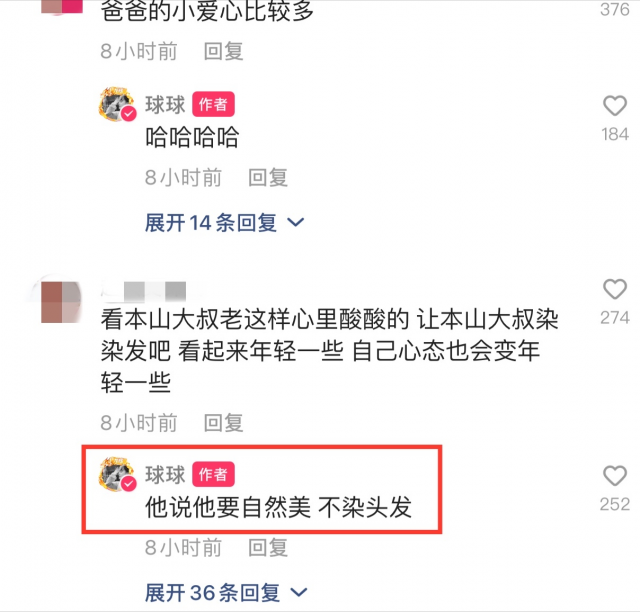
Task: Like the 哈哈哈哈 reply with 184 likes
Action: click(x=615, y=106)
